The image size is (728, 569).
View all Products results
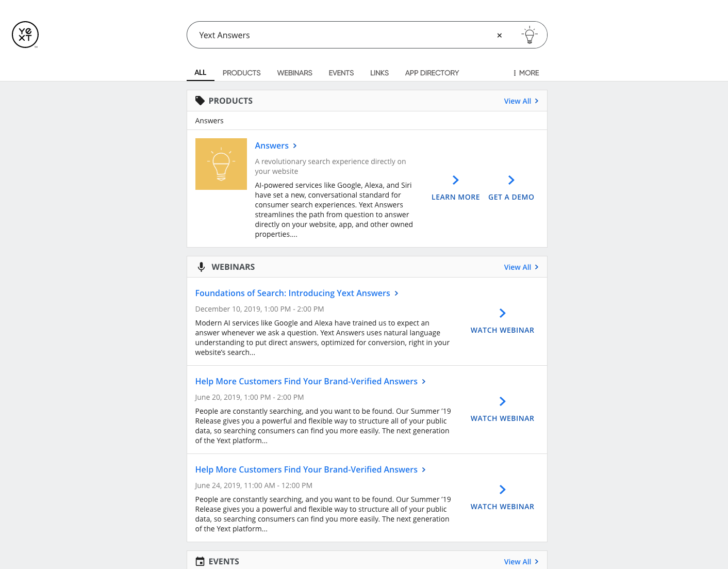[521, 101]
